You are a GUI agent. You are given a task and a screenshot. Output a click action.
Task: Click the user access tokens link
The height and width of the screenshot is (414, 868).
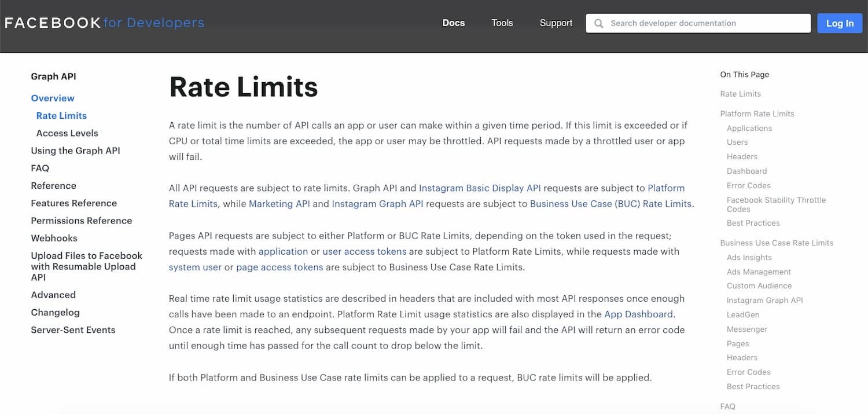(x=365, y=251)
